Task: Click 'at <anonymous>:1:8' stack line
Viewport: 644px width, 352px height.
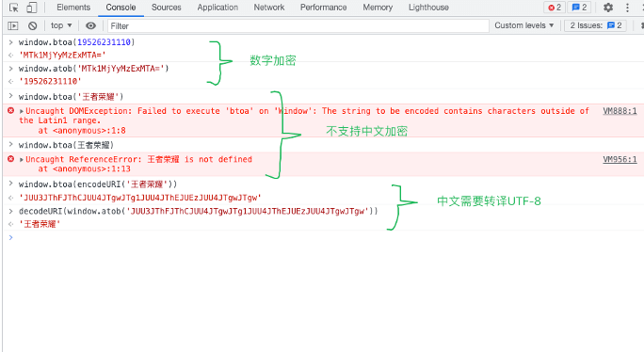Action: click(82, 131)
